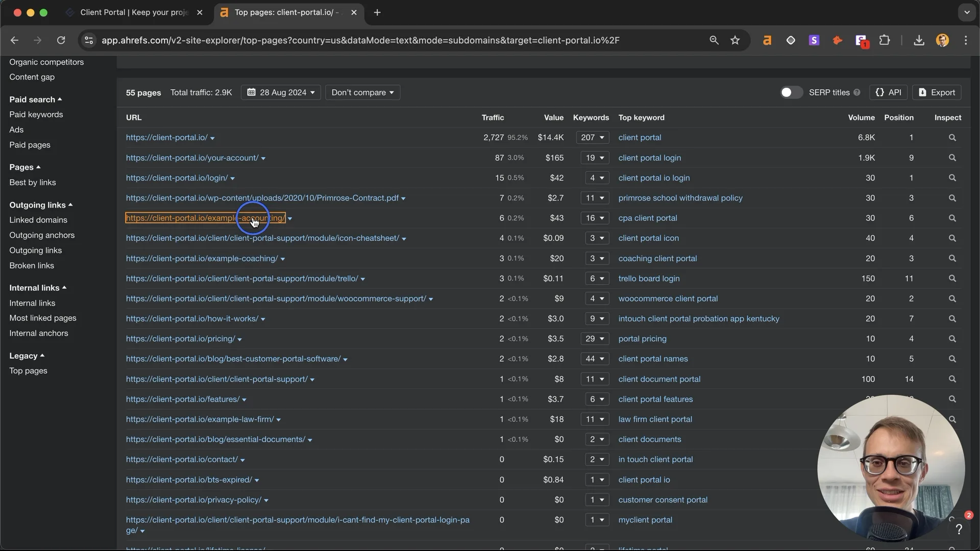Inspect the trello board login row

point(952,279)
